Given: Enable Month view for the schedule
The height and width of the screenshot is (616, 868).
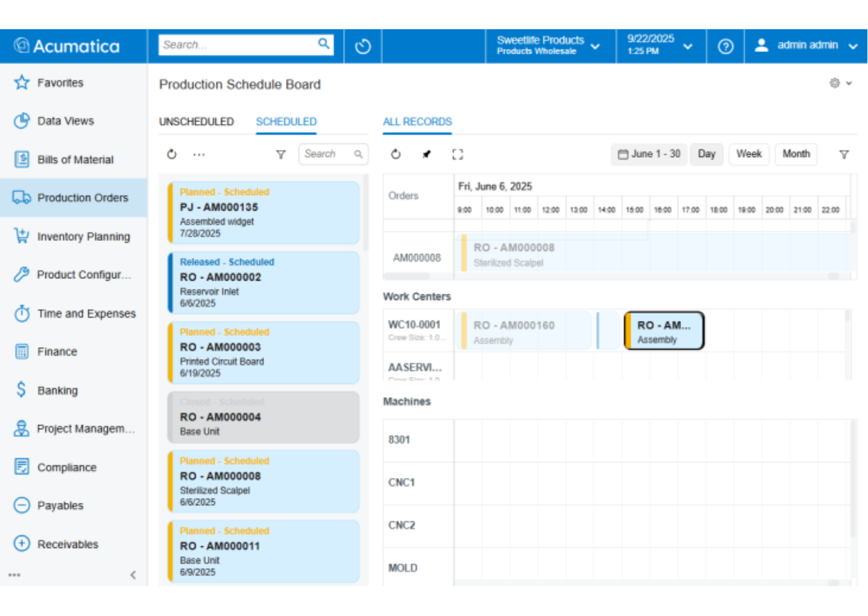Looking at the screenshot, I should click(x=796, y=154).
